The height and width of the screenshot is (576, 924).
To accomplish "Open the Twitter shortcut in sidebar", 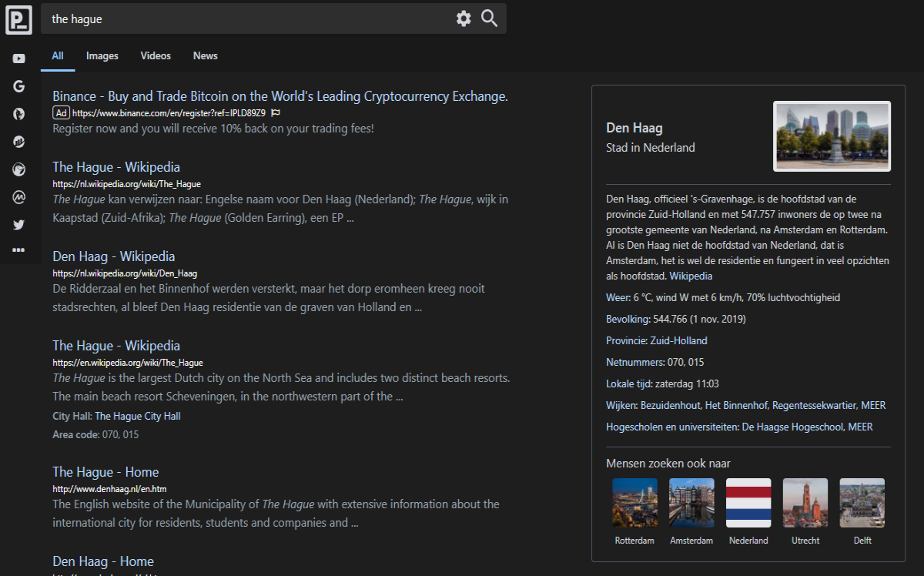I will click(x=18, y=225).
